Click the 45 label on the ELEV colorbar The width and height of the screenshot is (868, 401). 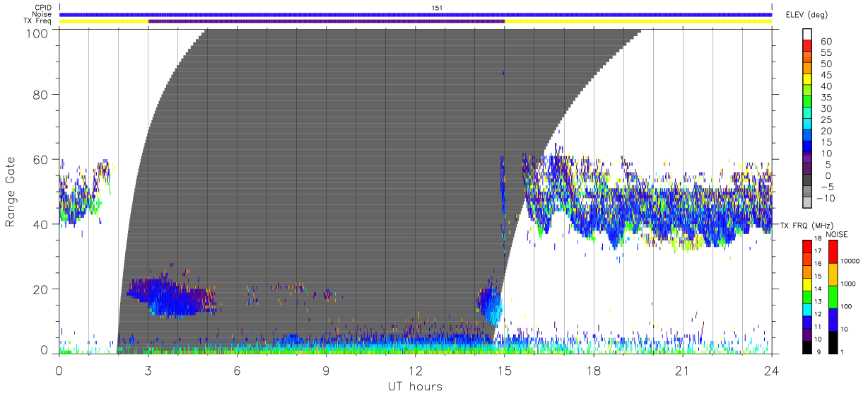click(826, 75)
